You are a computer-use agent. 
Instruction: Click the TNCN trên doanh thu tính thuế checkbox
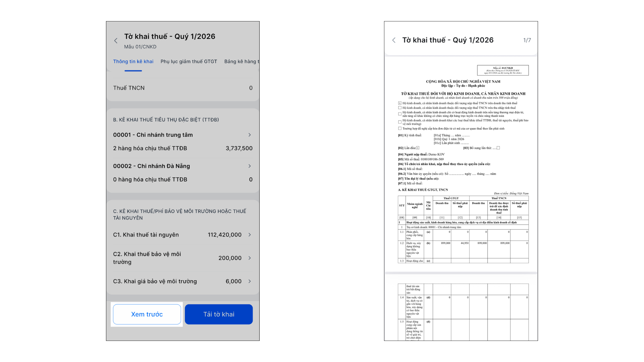tap(400, 103)
